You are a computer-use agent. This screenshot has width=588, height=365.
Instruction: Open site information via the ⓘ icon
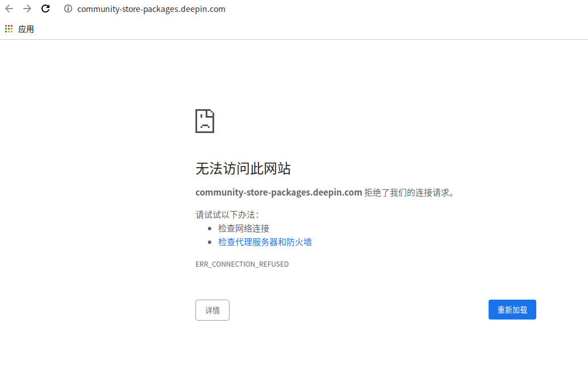(68, 9)
